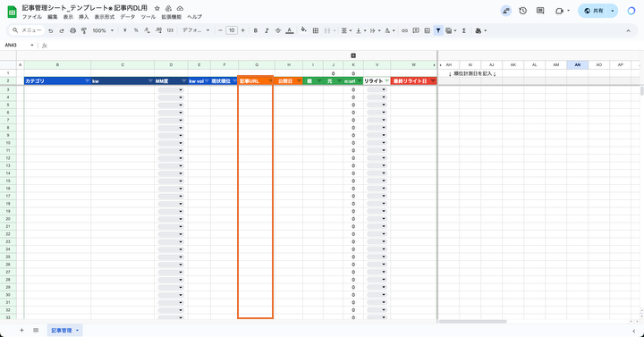The width and height of the screenshot is (644, 337).
Task: Print the spreadsheet
Action: coord(72,30)
